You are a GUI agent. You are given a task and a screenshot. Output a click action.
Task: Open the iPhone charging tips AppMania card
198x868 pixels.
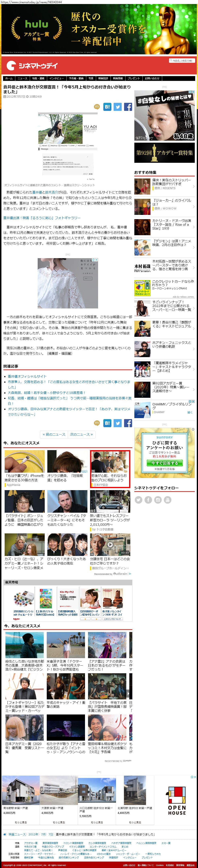(24, 468)
